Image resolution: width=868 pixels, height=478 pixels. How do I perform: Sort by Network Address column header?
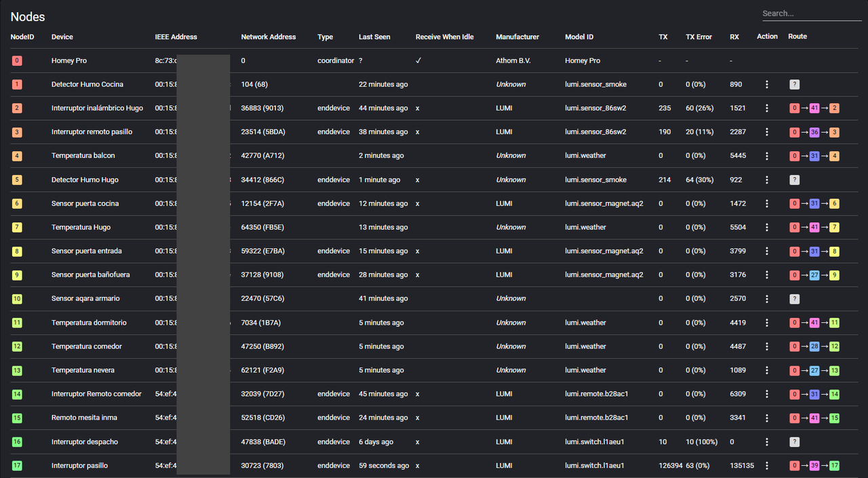tap(269, 37)
